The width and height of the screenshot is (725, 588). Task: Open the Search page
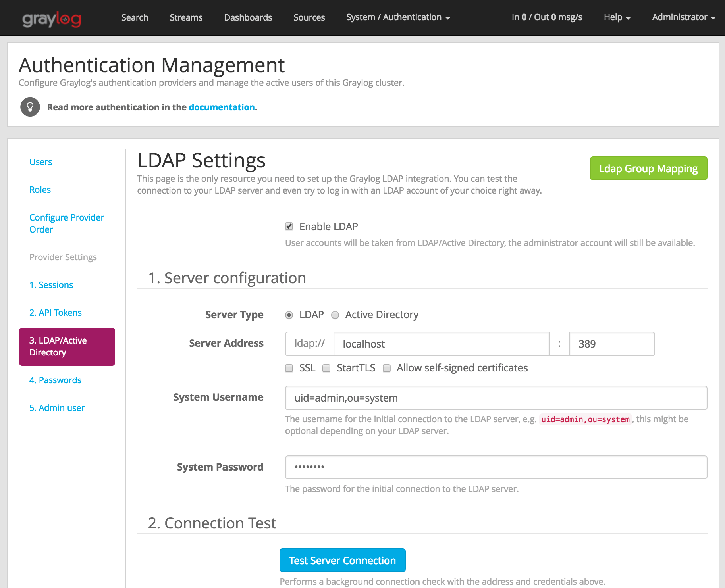pos(135,17)
